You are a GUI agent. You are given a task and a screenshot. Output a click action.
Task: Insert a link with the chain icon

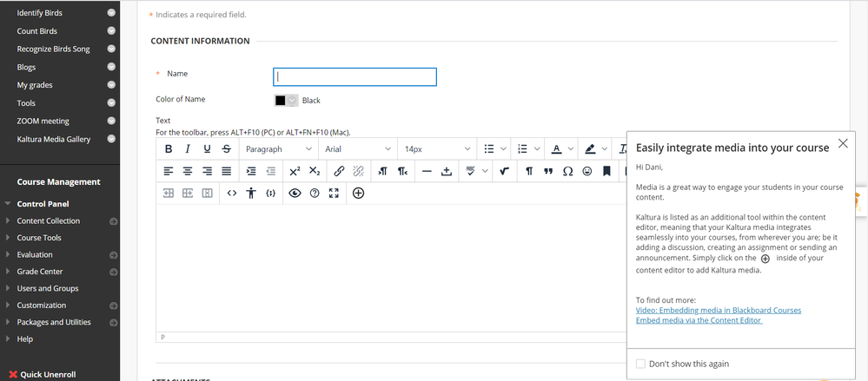point(339,172)
